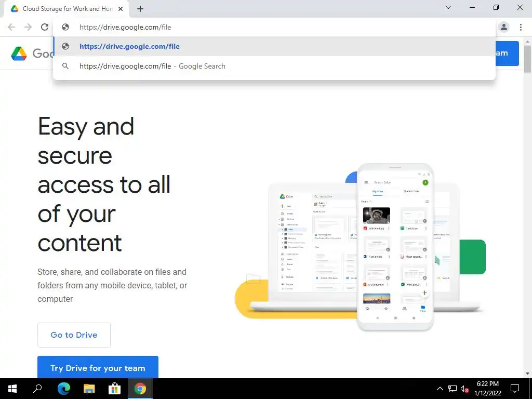Open File Explorer from the taskbar

click(89, 389)
